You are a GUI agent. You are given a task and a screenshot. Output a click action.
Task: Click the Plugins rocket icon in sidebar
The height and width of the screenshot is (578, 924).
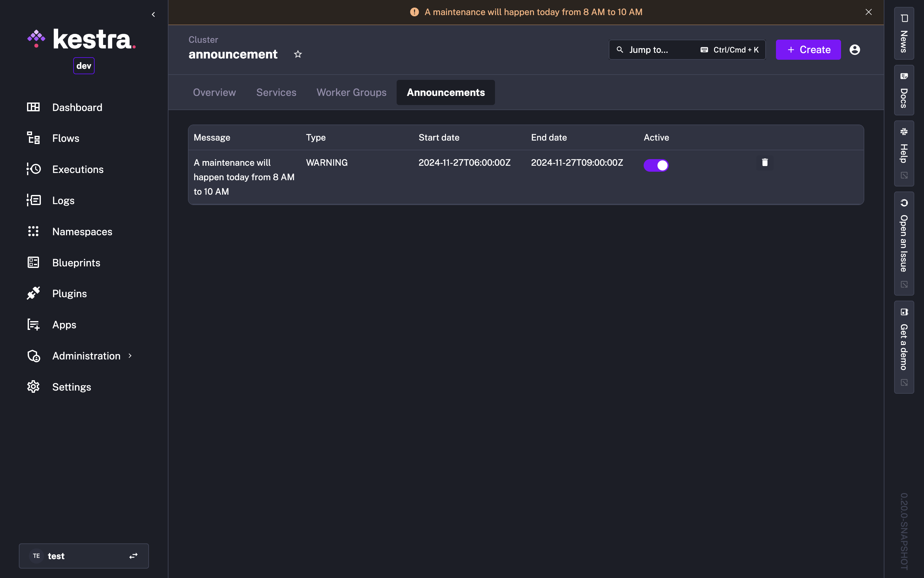pos(33,293)
